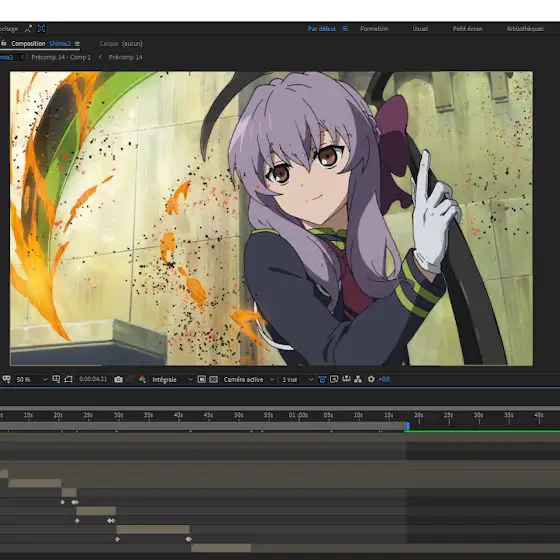The height and width of the screenshot is (560, 560).
Task: Open the 50 % magnification dropdown
Action: coord(32,379)
